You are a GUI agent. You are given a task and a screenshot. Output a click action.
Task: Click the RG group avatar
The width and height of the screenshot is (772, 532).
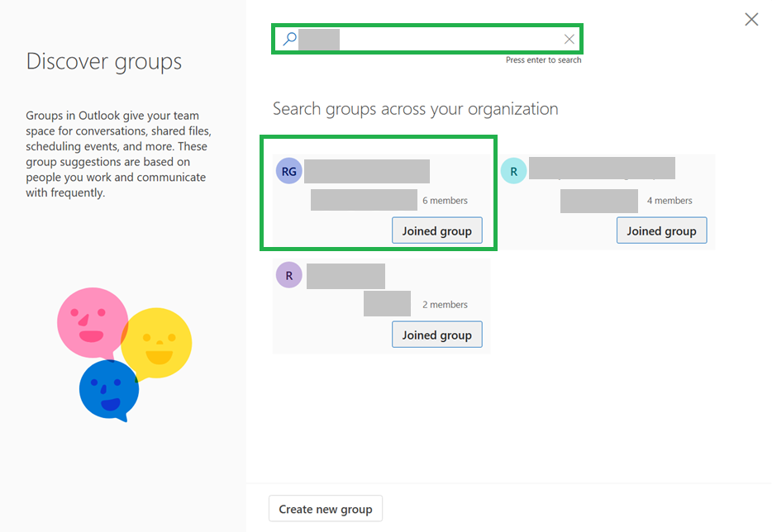point(289,171)
